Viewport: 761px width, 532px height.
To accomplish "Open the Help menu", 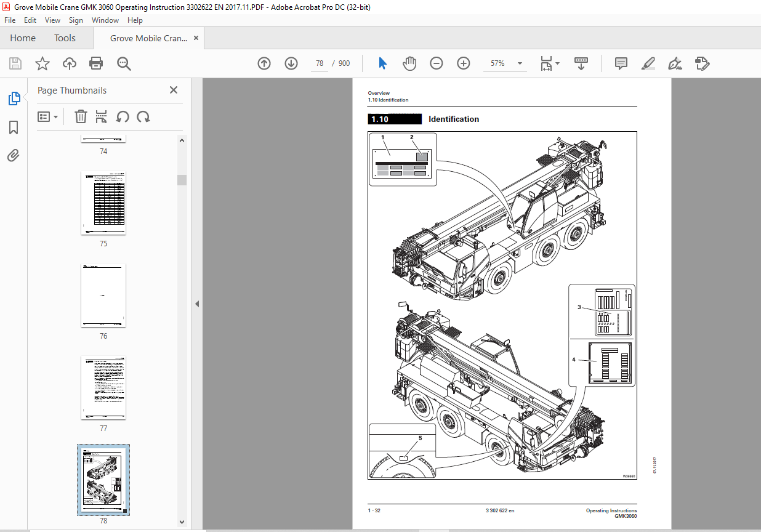I will pos(135,20).
